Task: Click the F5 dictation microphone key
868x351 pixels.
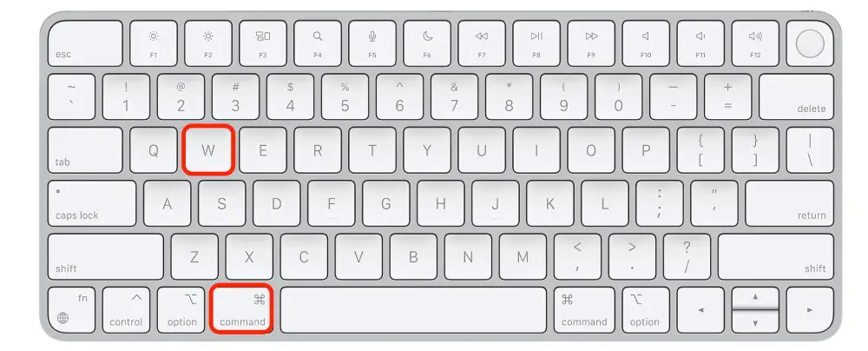Action: [372, 43]
